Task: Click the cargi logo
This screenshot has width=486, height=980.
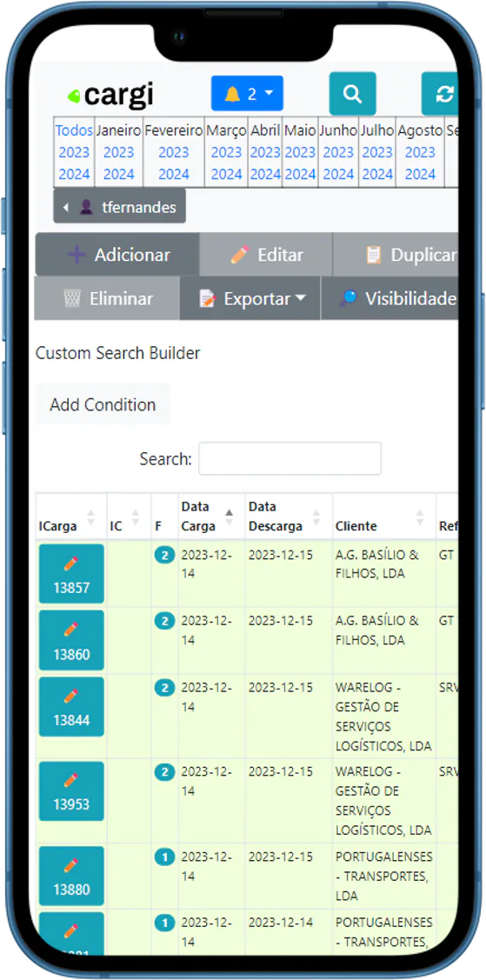Action: click(110, 95)
